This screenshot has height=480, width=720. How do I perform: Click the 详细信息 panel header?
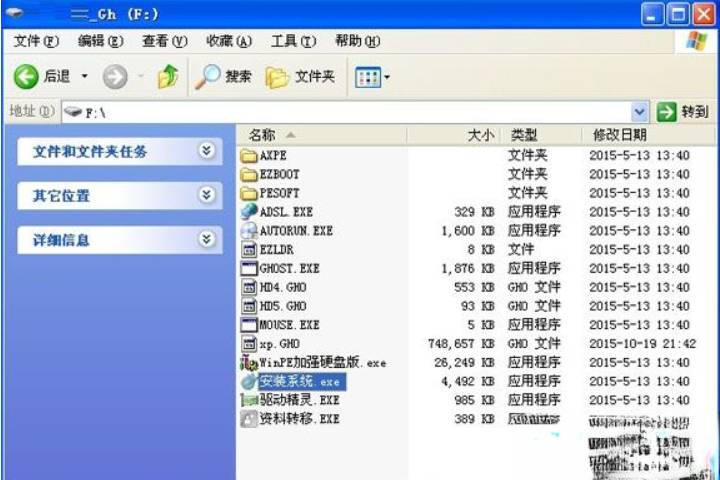(119, 240)
